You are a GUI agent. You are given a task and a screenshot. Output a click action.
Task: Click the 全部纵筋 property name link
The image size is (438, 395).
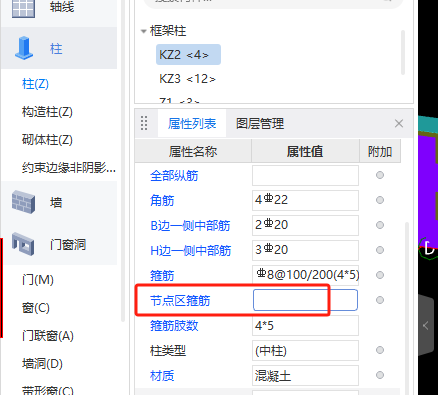point(174,175)
